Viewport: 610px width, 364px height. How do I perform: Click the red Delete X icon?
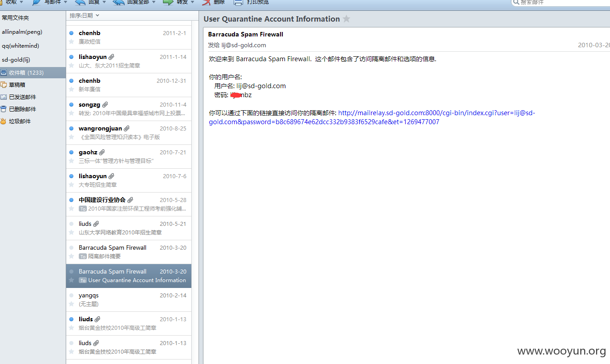[x=206, y=2]
